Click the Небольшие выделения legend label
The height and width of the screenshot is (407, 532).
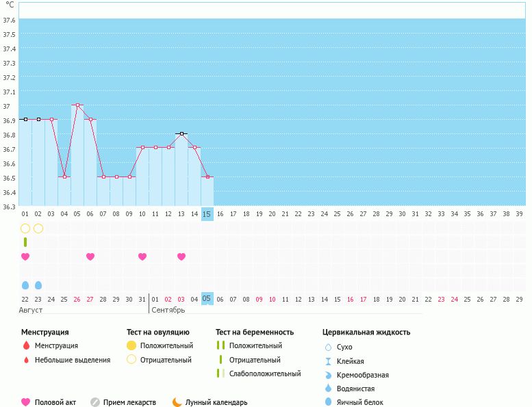tap(73, 360)
